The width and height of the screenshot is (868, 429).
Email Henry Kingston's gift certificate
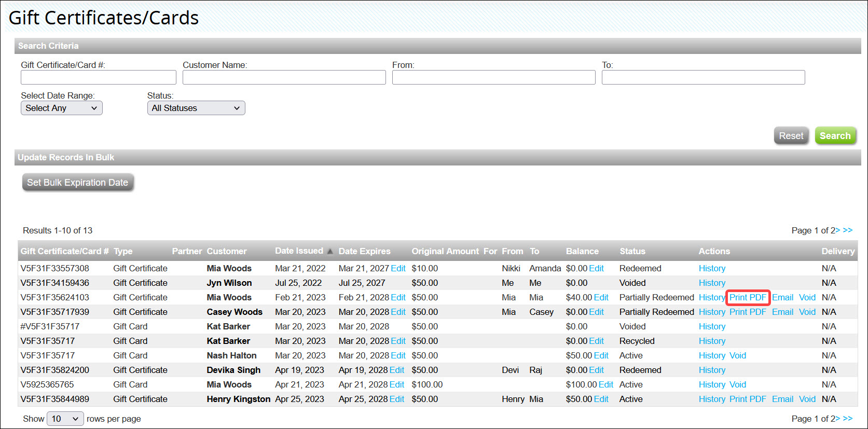(x=782, y=399)
